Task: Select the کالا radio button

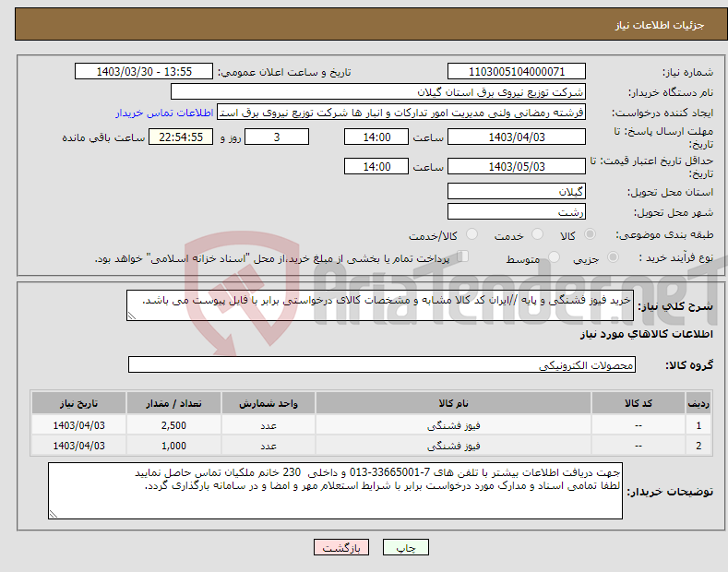Action: [x=591, y=234]
